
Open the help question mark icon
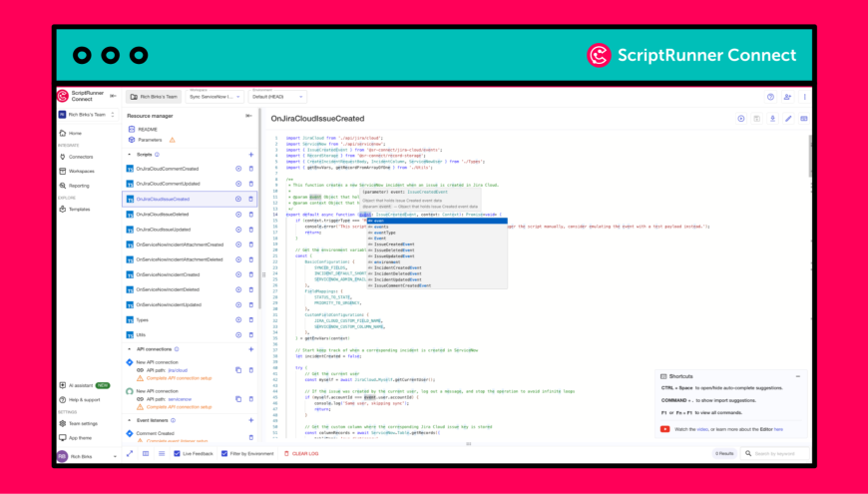tap(770, 97)
